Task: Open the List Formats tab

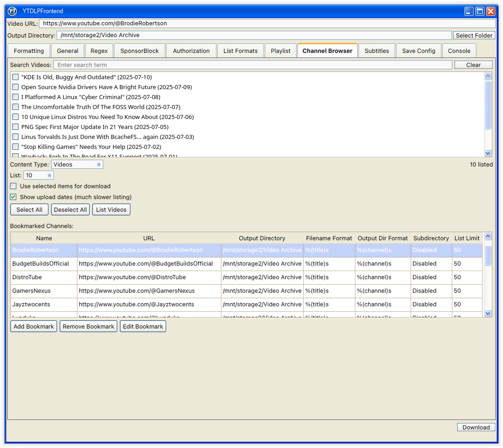Action: tap(240, 51)
